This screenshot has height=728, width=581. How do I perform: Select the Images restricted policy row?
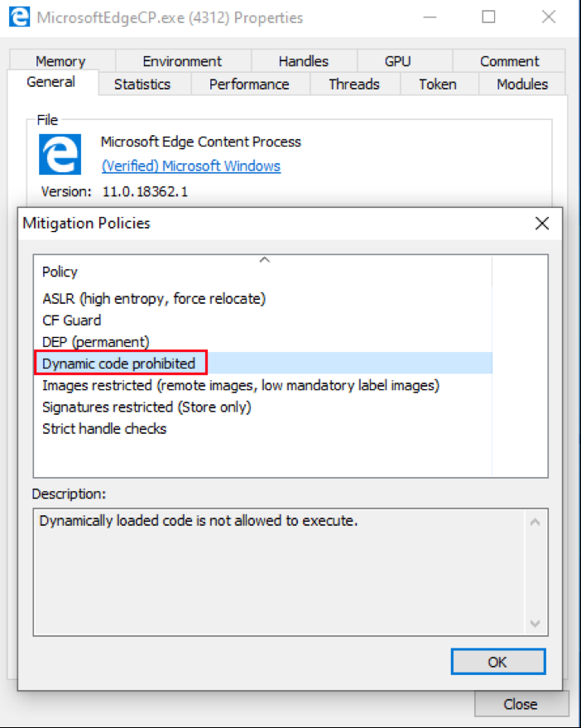click(x=240, y=385)
